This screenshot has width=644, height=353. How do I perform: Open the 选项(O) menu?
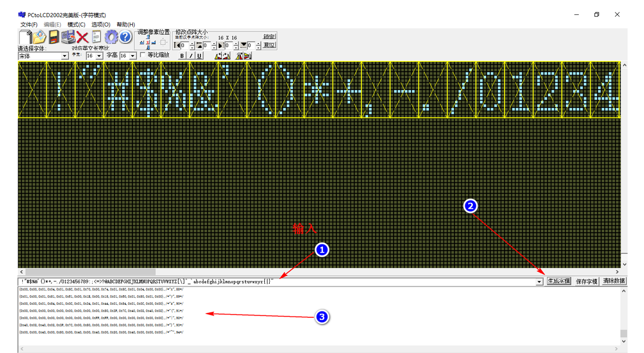click(101, 24)
